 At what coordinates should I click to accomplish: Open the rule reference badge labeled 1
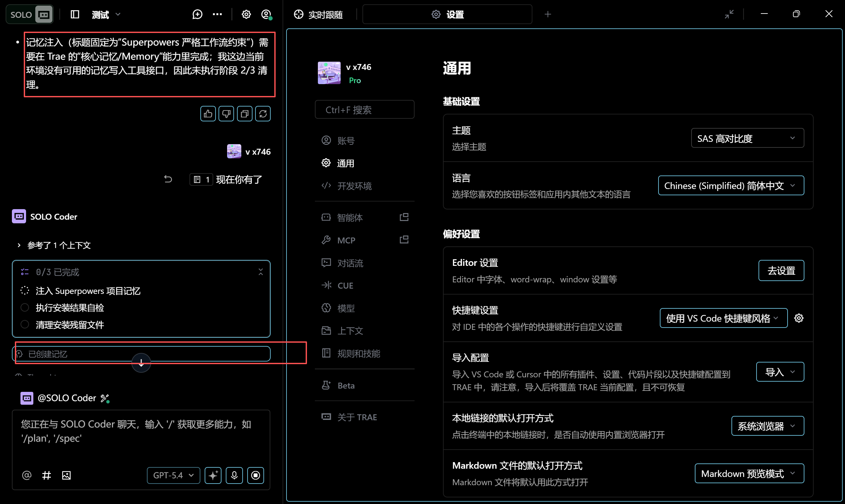click(x=201, y=179)
